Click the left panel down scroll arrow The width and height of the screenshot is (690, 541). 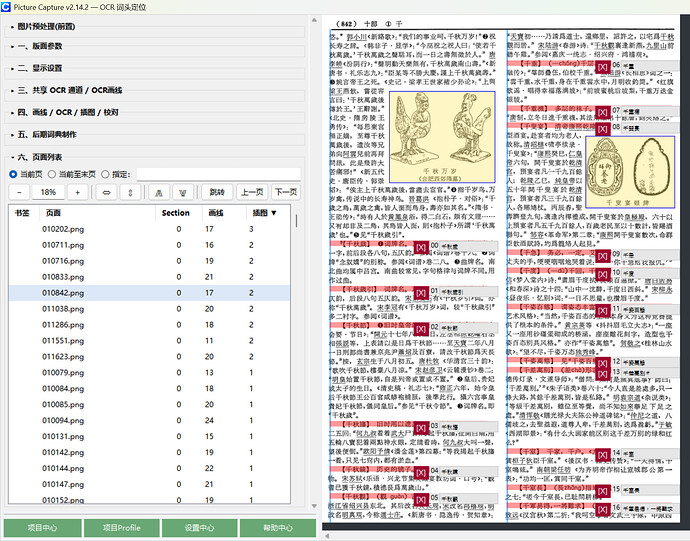coord(314,506)
